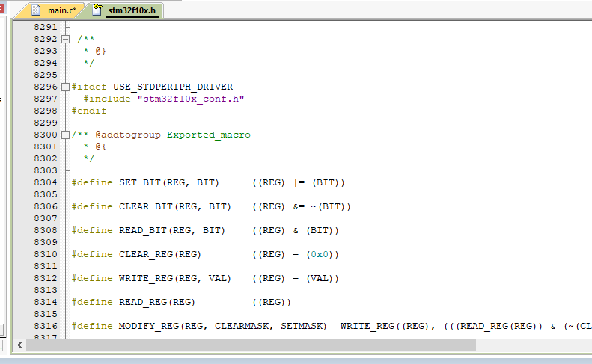Click the READ_REG(REG) macro name on line 8314
This screenshot has height=364, width=592.
156,302
